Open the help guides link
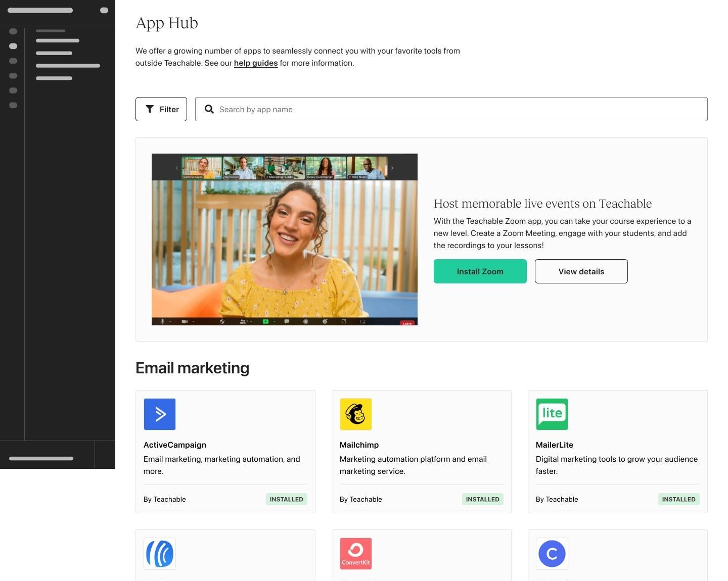 point(256,63)
